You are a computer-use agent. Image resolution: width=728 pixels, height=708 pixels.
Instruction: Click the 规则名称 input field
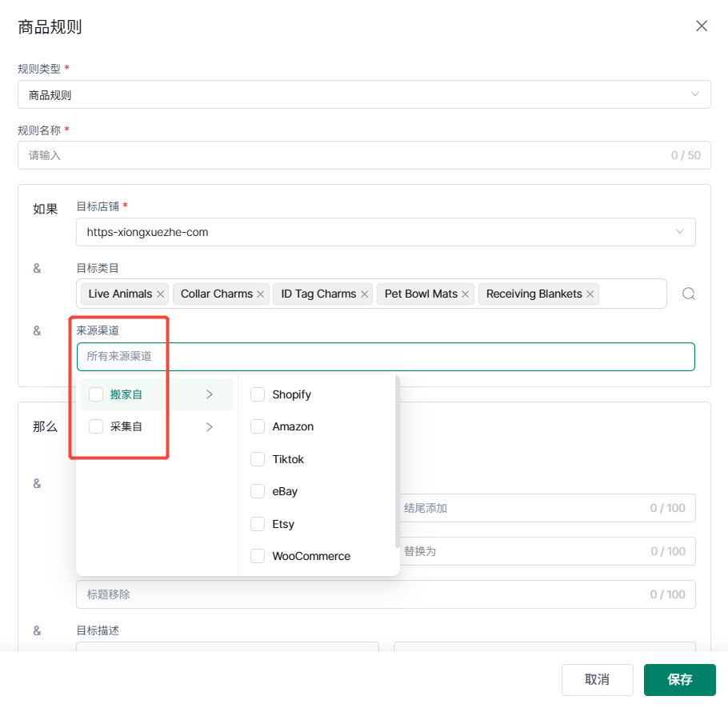pos(364,155)
